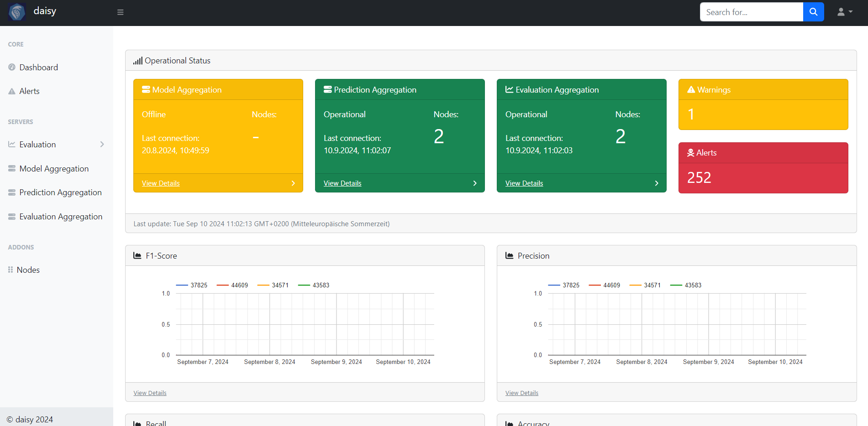Toggle the sidebar hamburger menu

click(120, 12)
